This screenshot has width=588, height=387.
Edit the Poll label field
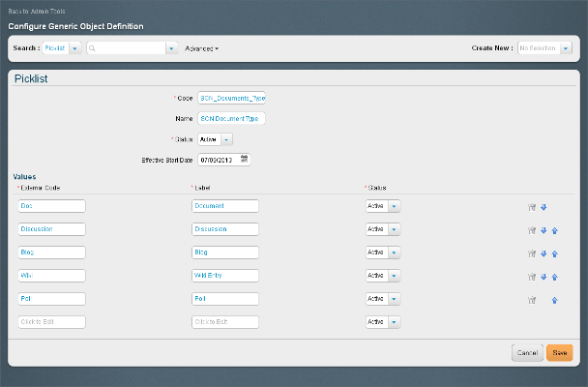point(225,299)
